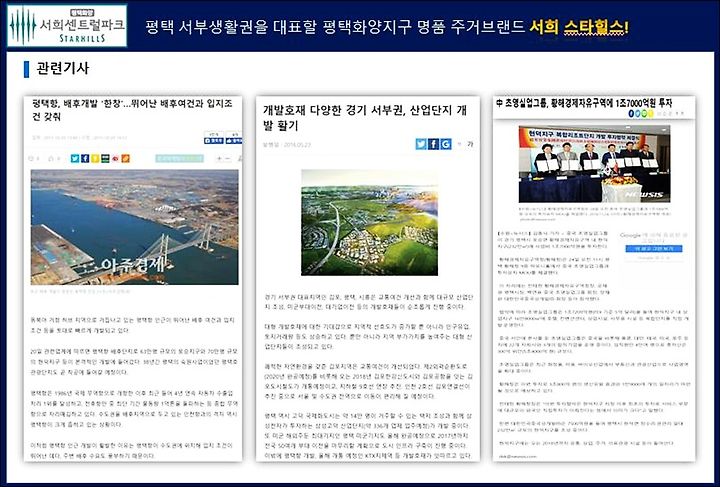
Task: Click the 관련기사 section heading
Action: click(x=62, y=68)
